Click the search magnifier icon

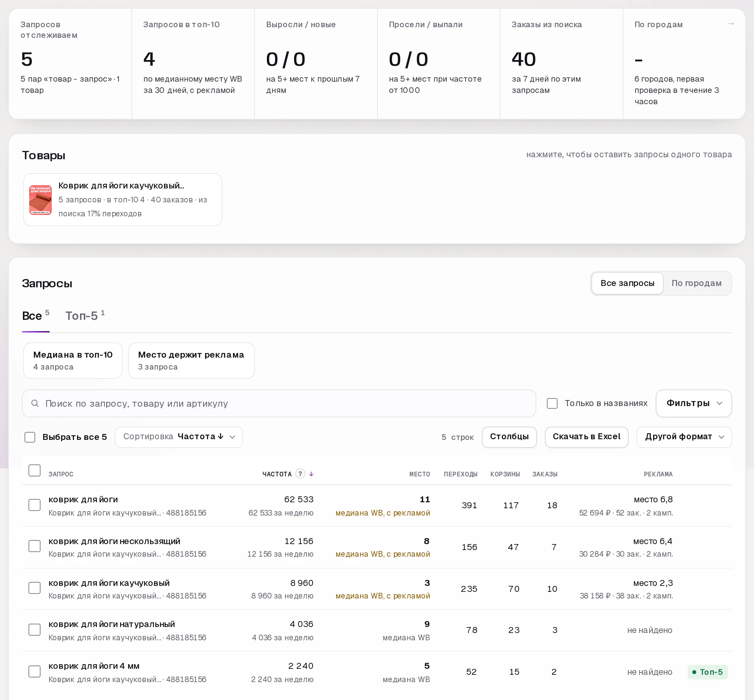tap(35, 403)
